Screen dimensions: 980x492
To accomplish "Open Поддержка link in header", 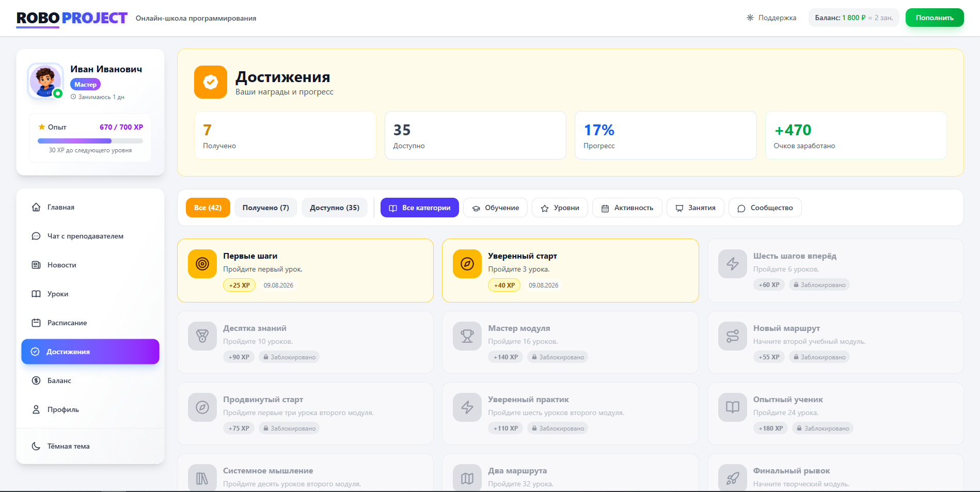I will point(771,18).
